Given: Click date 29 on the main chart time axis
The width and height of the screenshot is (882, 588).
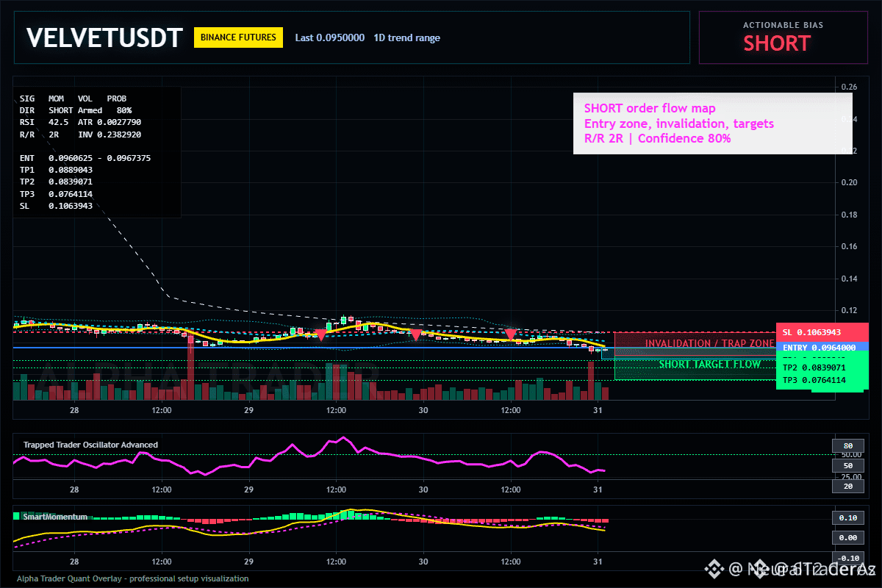Looking at the screenshot, I should [248, 411].
